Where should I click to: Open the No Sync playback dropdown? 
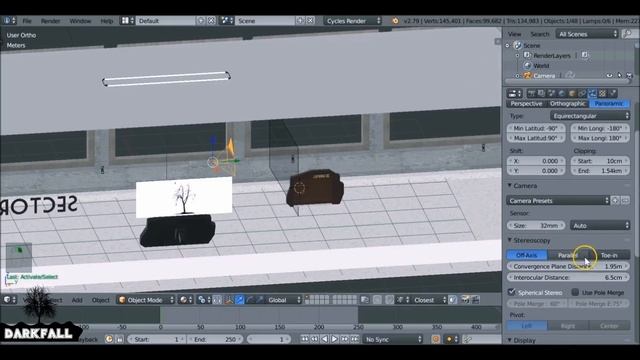coord(393,339)
